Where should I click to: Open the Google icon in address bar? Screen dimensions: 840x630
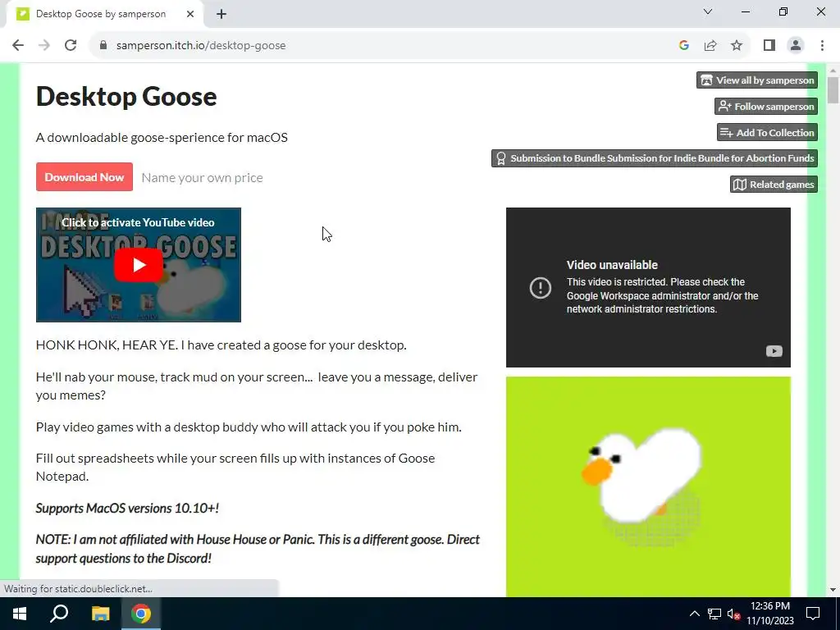point(683,46)
